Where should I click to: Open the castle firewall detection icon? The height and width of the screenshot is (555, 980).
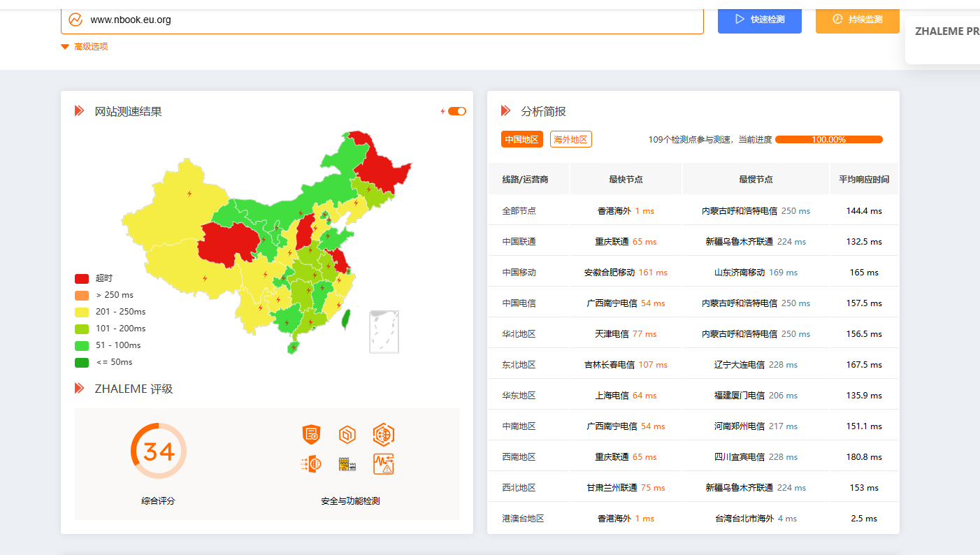pyautogui.click(x=347, y=464)
